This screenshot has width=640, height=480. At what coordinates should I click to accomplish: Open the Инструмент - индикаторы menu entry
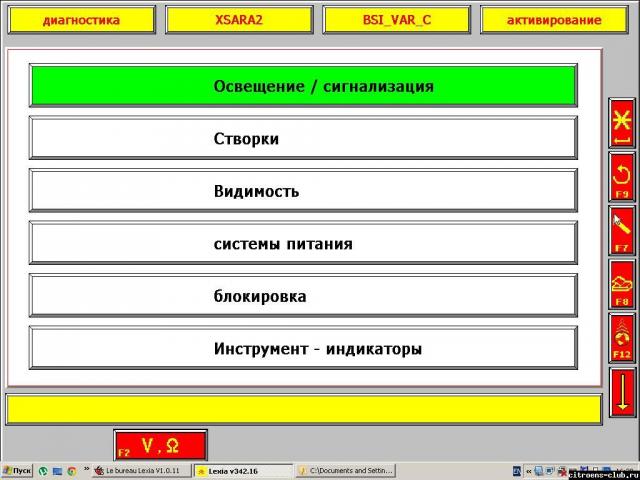tap(303, 348)
